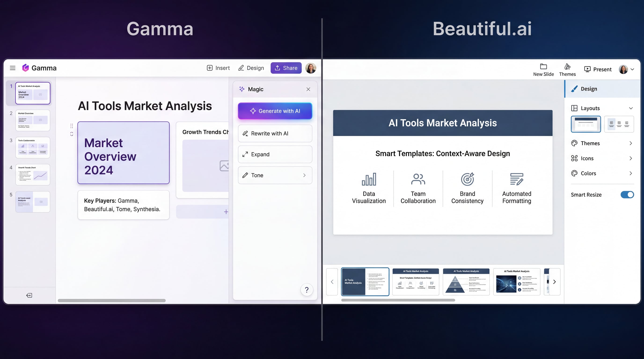Open Themes section in Design panel
644x359 pixels.
pyautogui.click(x=603, y=143)
